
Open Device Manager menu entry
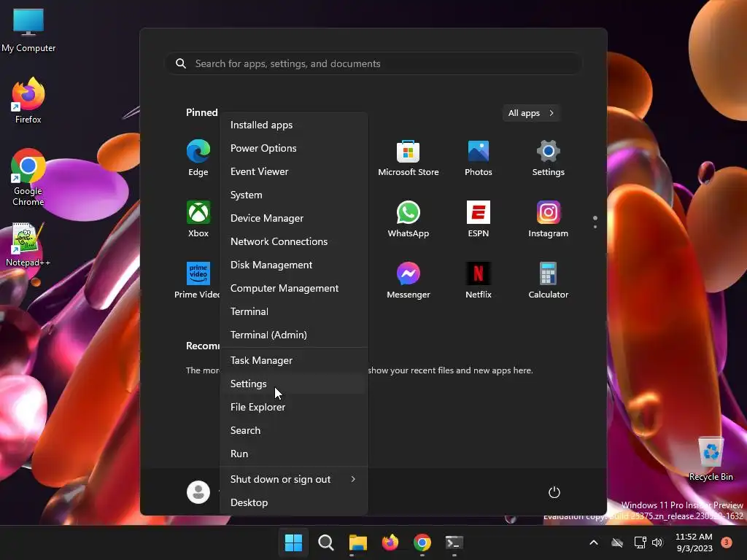293,218
